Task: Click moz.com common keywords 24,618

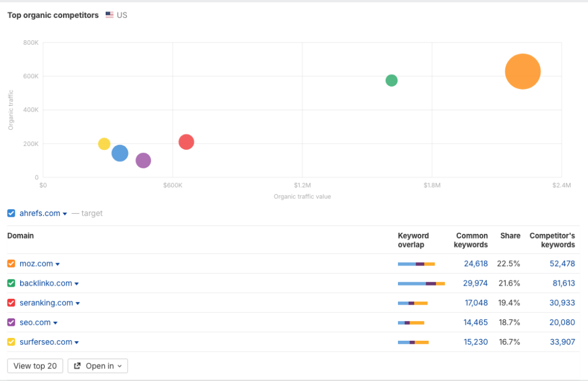Action: click(476, 264)
